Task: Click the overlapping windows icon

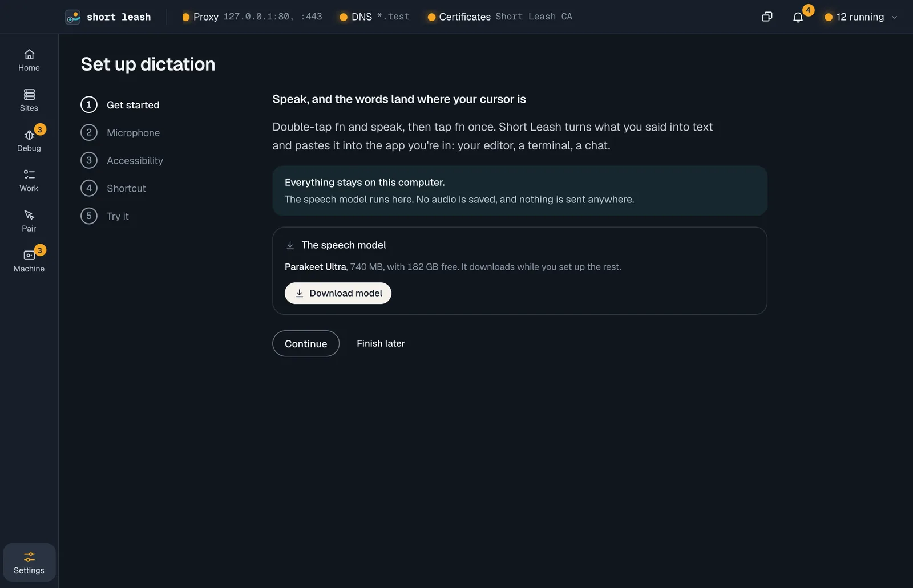Action: [767, 17]
